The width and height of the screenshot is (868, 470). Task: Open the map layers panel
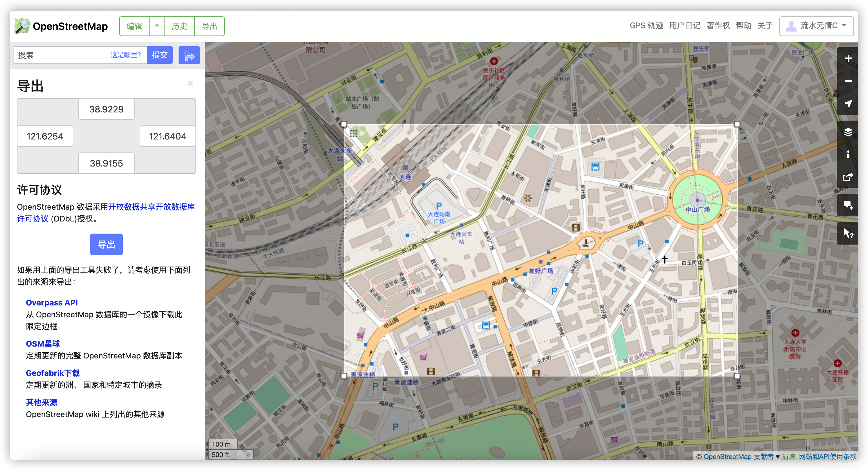click(x=848, y=132)
